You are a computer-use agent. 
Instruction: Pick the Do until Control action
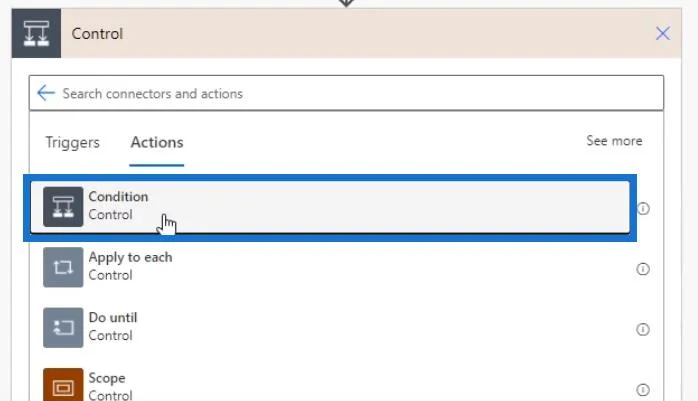click(113, 327)
